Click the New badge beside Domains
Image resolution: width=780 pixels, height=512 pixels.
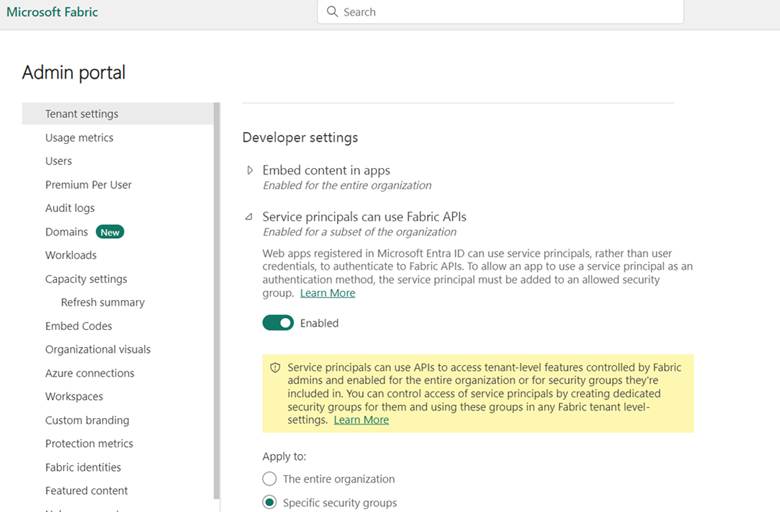click(109, 232)
